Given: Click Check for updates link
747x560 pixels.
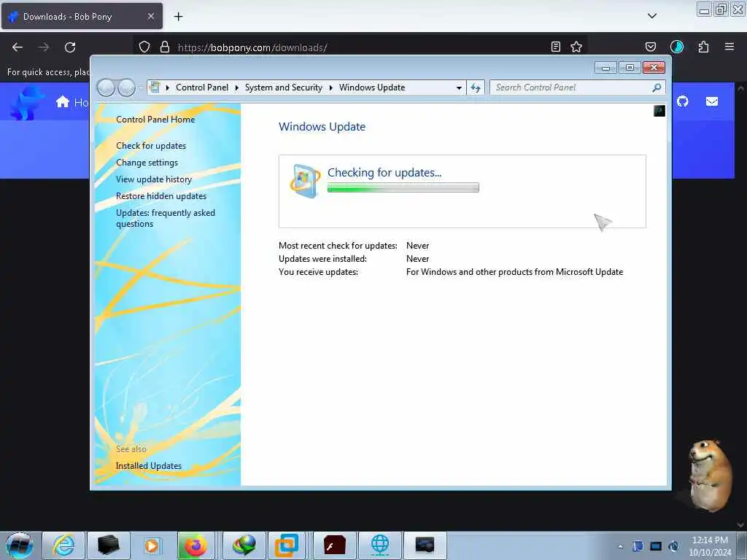Looking at the screenshot, I should tap(151, 146).
